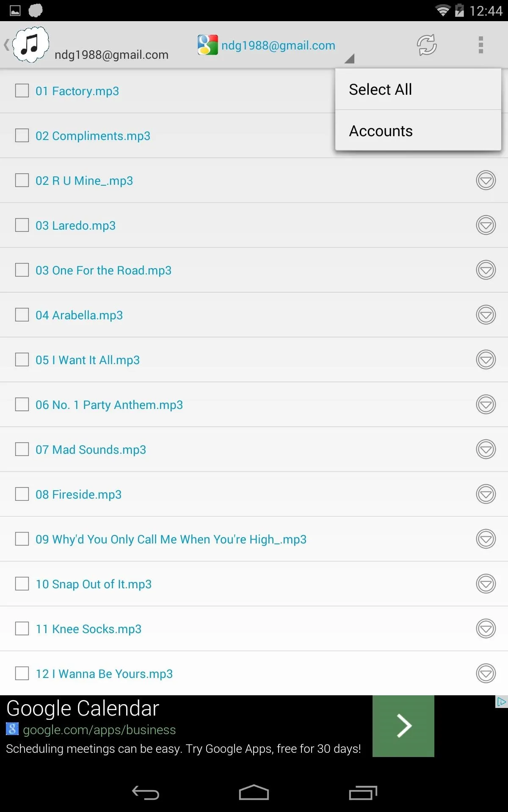
Task: Expand the ndg1988@gmail.com account spinner
Action: pyautogui.click(x=276, y=46)
